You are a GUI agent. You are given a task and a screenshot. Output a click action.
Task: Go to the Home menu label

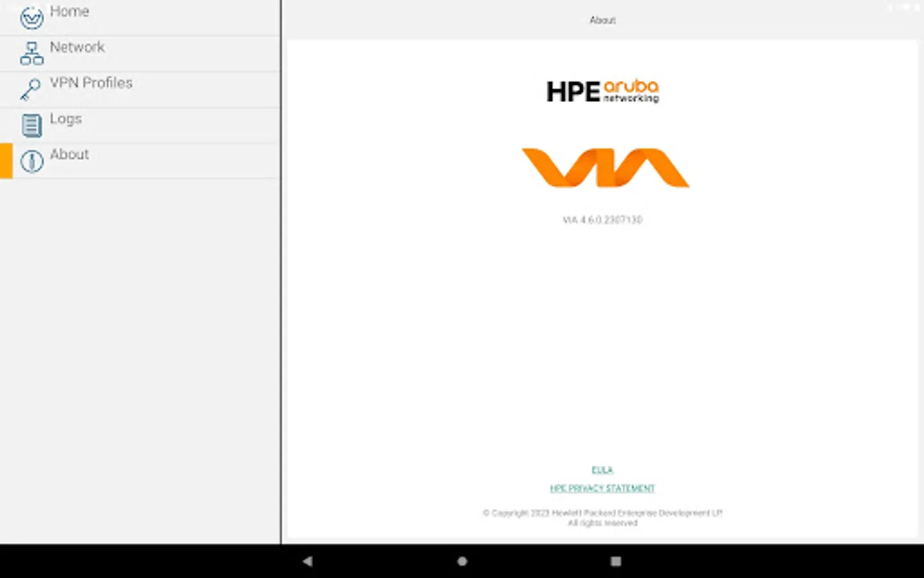pos(69,12)
